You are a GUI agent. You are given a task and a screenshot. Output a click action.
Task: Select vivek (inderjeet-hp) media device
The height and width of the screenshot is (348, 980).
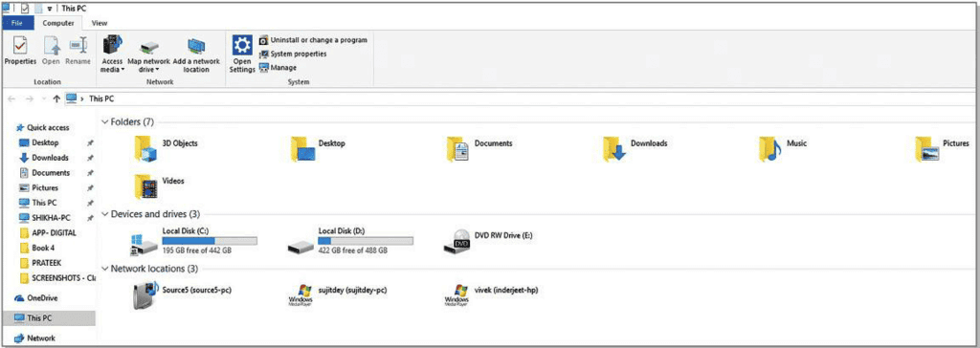click(x=491, y=295)
